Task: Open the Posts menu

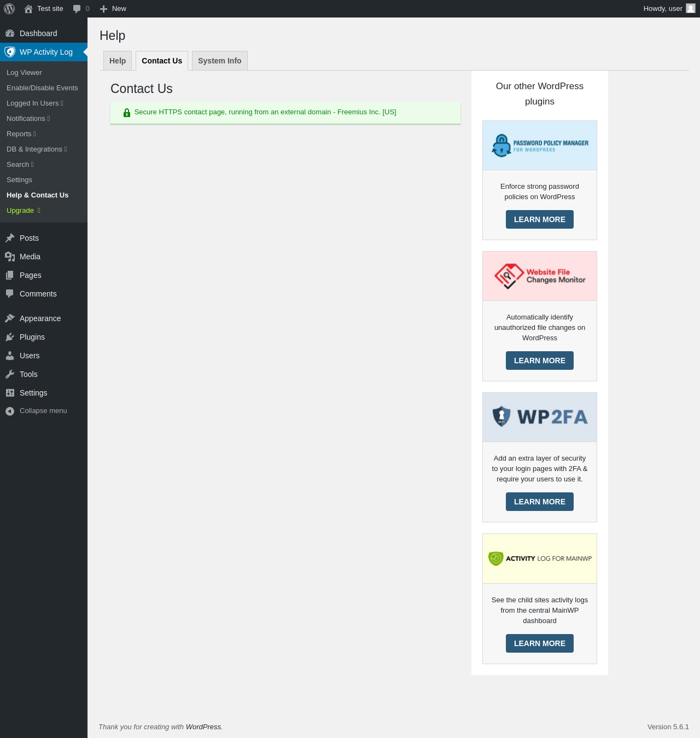Action: (44, 238)
